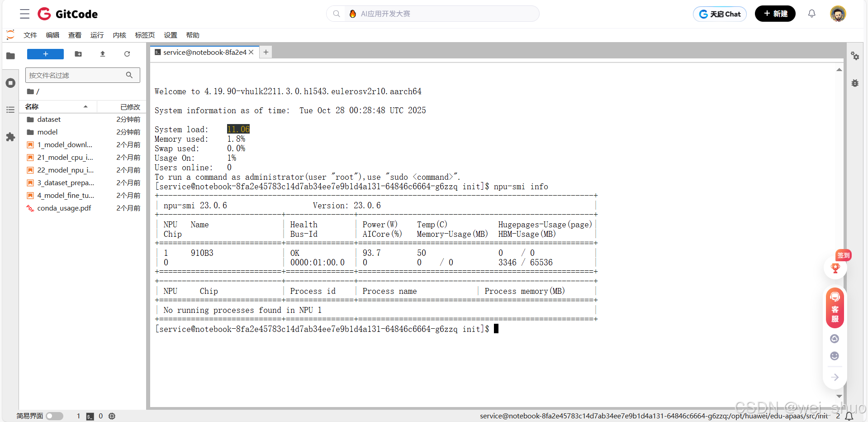Click the smiley feedback icon
Screen dimensions: 868x422
click(835, 356)
